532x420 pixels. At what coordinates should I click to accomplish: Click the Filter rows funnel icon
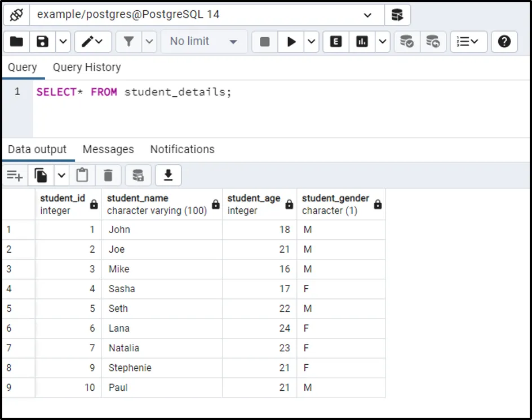128,42
